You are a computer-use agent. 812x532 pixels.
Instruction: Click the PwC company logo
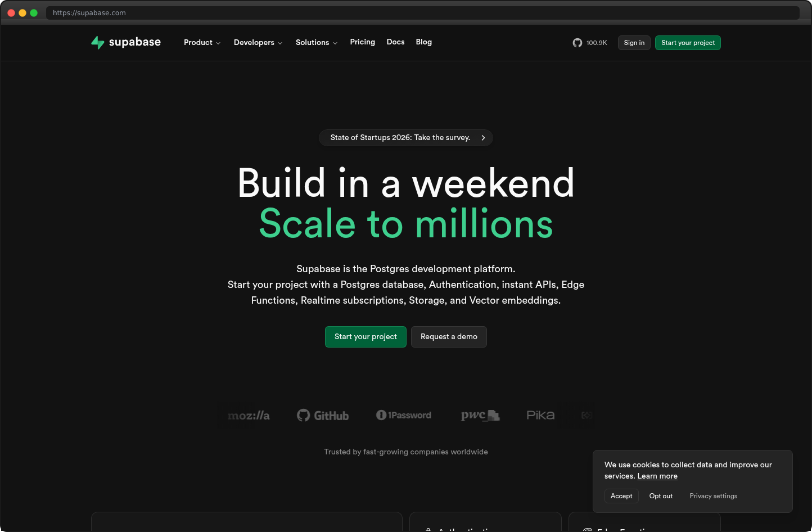480,415
